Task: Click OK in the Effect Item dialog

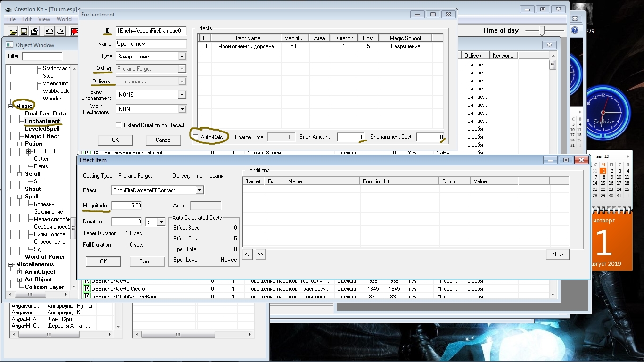Action: click(103, 262)
